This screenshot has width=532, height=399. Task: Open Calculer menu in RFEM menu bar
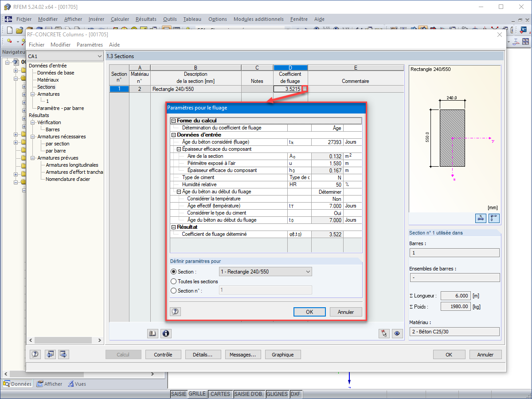click(x=120, y=19)
